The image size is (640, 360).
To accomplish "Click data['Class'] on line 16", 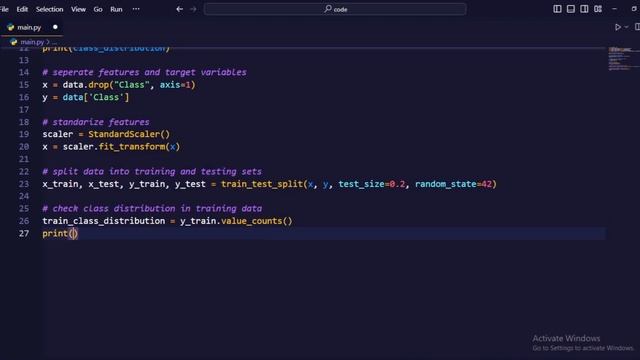I will (96, 97).
